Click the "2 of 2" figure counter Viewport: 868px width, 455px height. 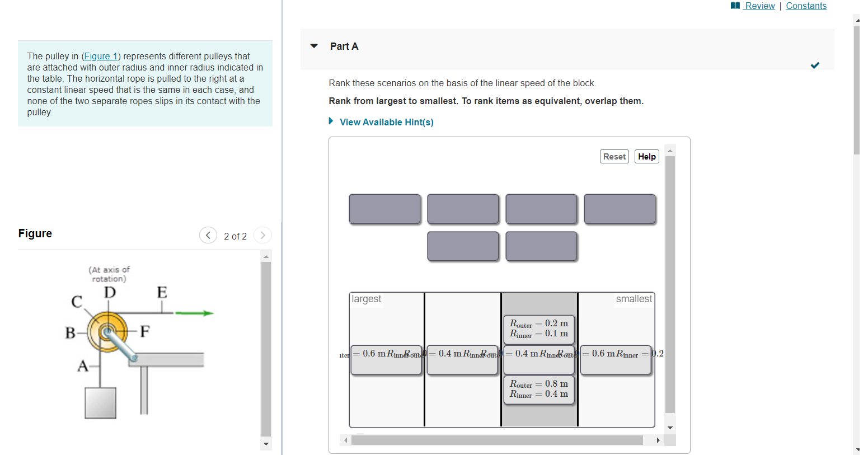coord(235,236)
